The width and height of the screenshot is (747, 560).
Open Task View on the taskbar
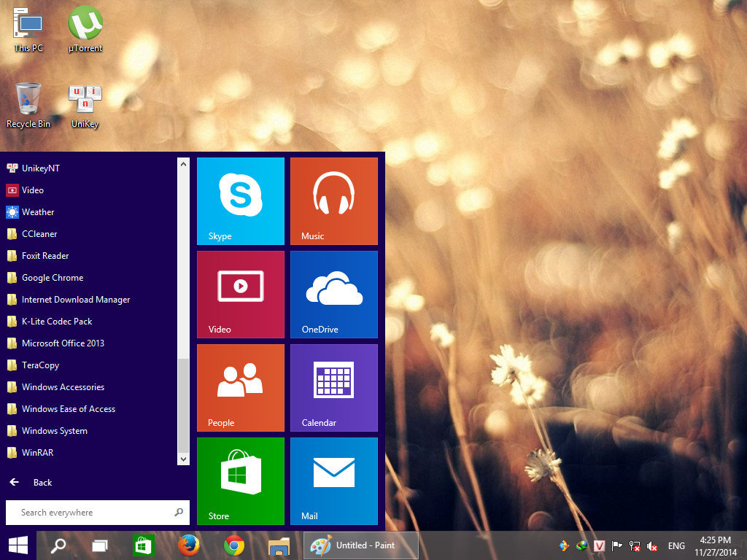[99, 545]
